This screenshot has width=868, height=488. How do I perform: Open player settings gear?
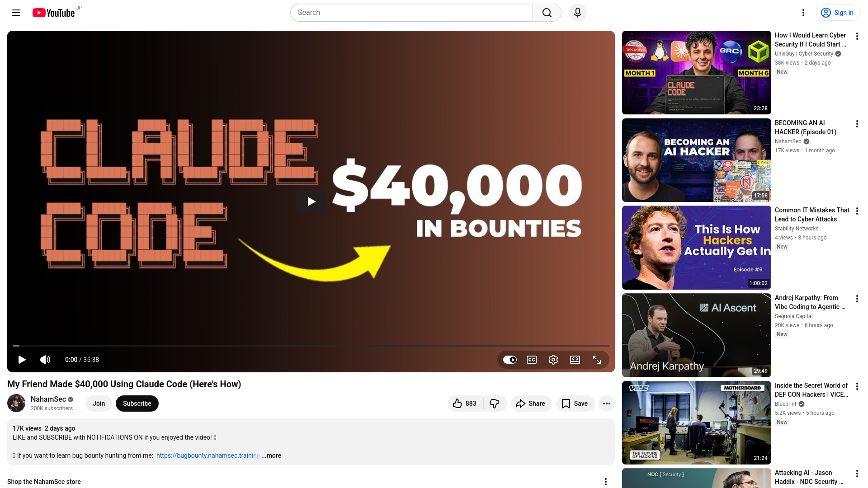(x=553, y=360)
